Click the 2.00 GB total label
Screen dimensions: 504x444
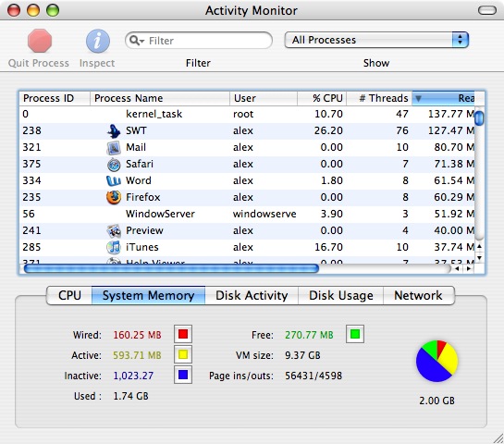(x=436, y=401)
